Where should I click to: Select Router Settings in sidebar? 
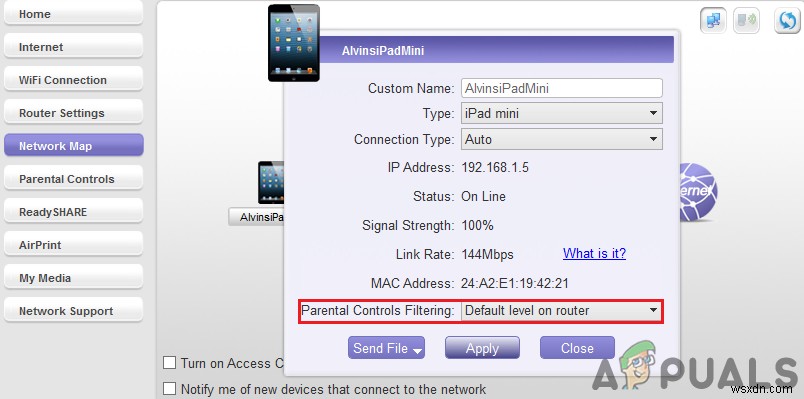click(x=73, y=113)
